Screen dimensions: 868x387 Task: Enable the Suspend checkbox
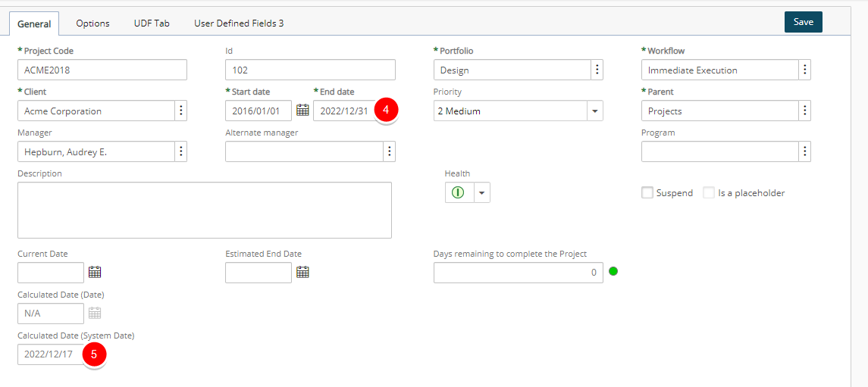click(647, 193)
